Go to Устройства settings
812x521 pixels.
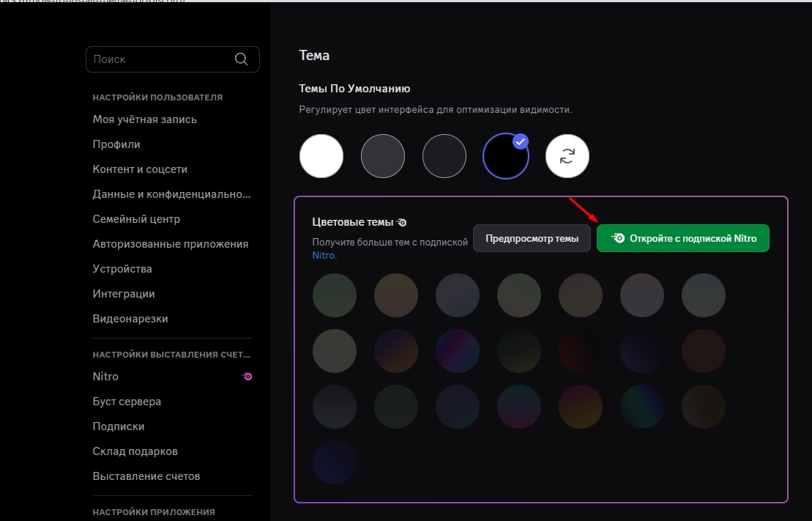click(x=122, y=268)
